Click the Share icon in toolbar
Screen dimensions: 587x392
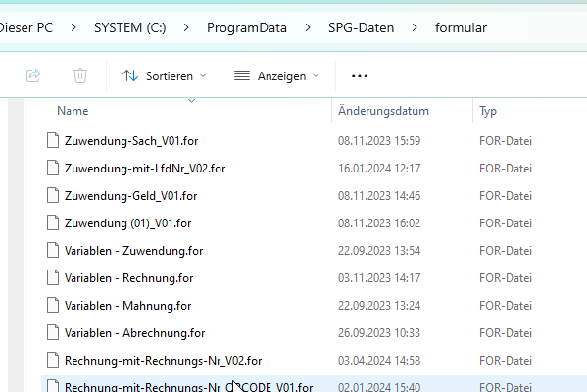click(x=33, y=76)
